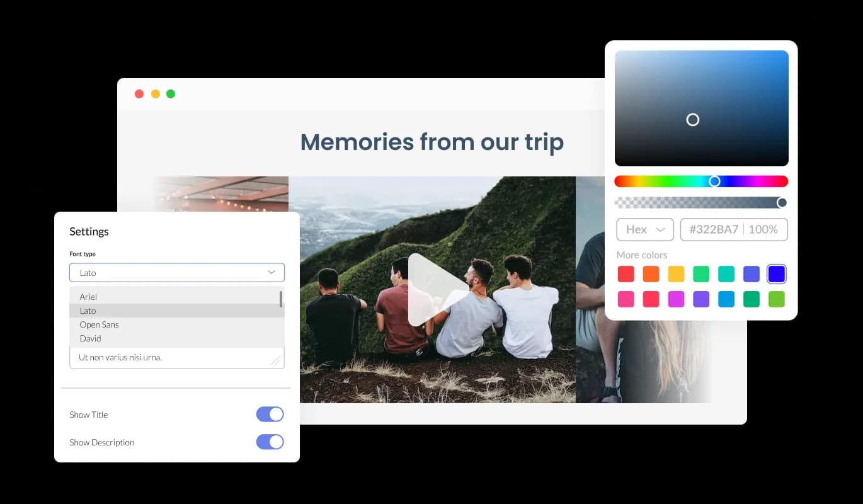
Task: Click the orange color swatch in More colors
Action: coord(651,273)
